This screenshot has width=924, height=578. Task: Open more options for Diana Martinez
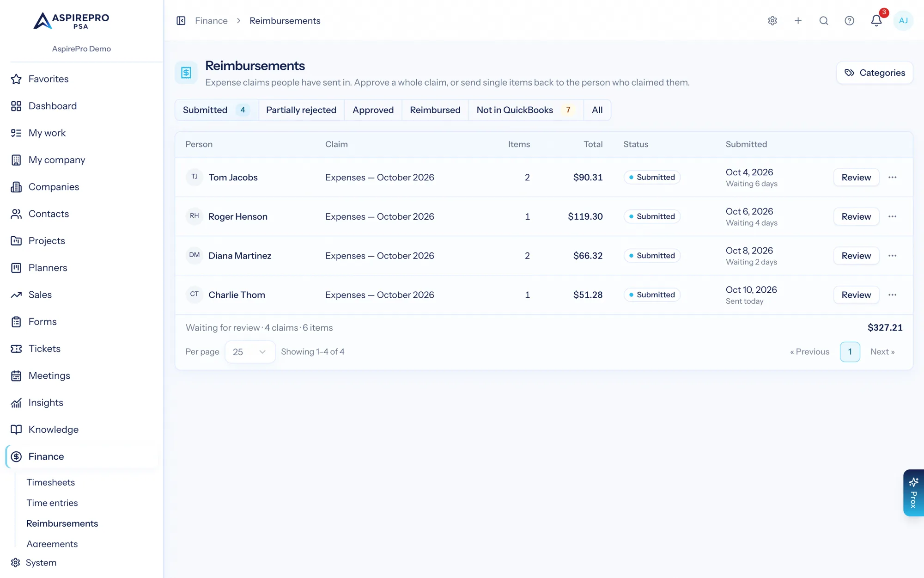coord(892,256)
